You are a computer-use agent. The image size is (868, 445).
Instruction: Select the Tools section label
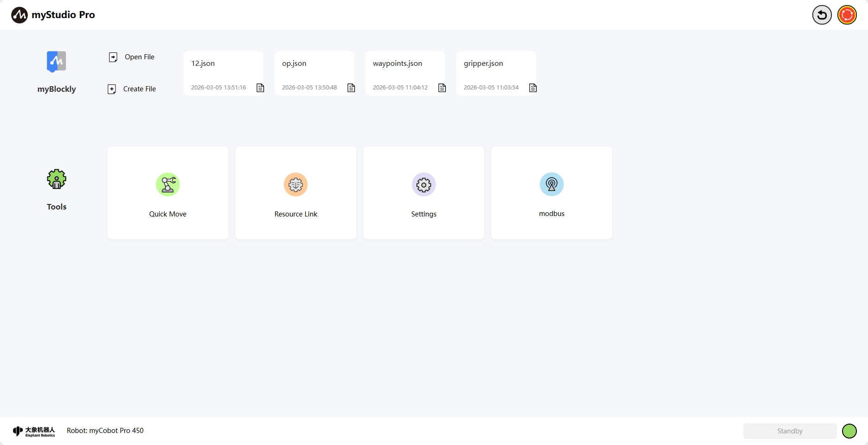tap(56, 207)
